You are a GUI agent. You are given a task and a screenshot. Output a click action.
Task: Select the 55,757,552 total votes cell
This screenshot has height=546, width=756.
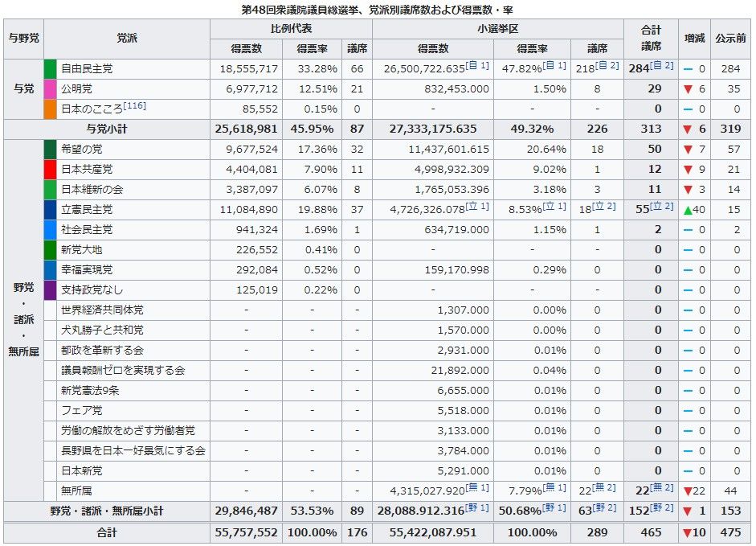tap(246, 533)
